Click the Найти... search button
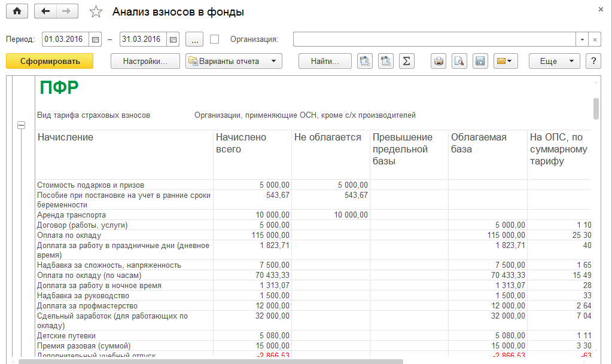This screenshot has height=364, width=612. tap(325, 61)
